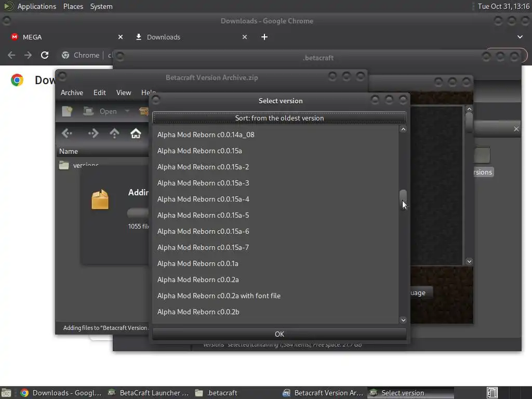532x399 pixels.
Task: Click the package icon in Adding files dialog
Action: point(100,199)
